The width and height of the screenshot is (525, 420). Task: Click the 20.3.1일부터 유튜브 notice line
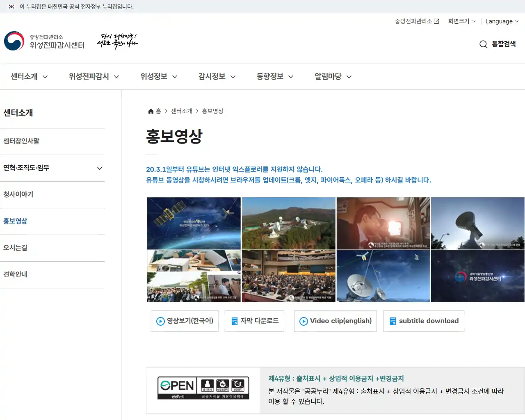coord(234,169)
